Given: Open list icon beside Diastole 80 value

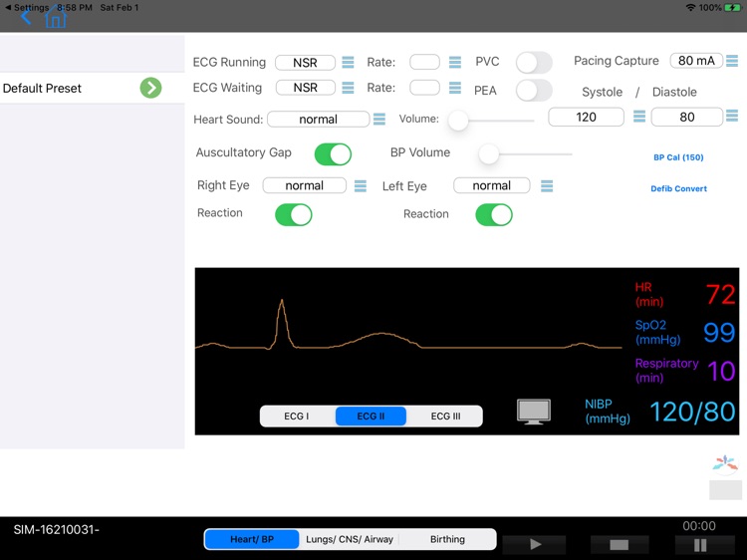Looking at the screenshot, I should click(732, 115).
